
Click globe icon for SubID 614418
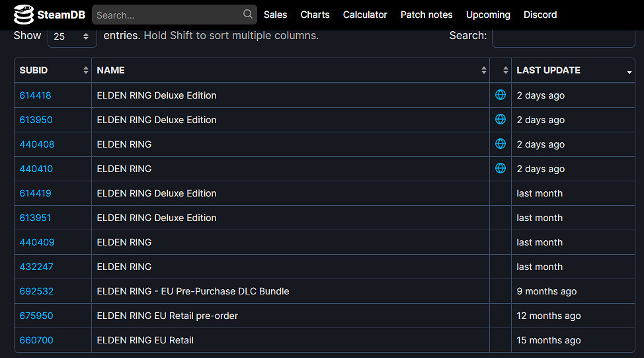tap(501, 95)
